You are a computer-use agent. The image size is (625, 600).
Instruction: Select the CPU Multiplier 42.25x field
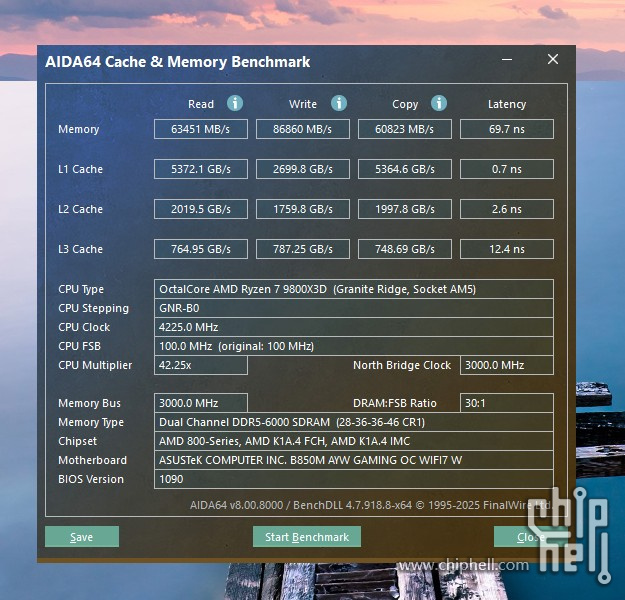[200, 365]
